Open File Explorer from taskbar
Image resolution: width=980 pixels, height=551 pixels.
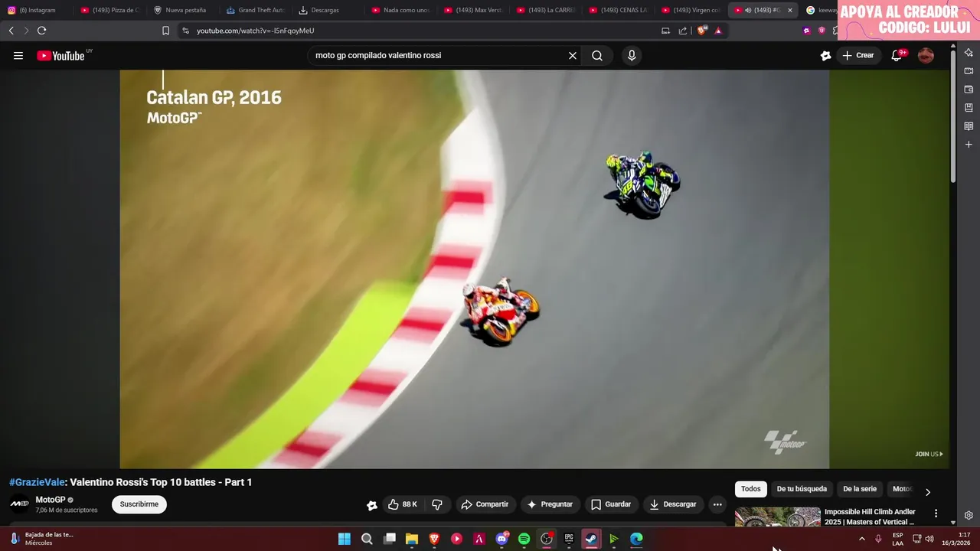(x=412, y=539)
